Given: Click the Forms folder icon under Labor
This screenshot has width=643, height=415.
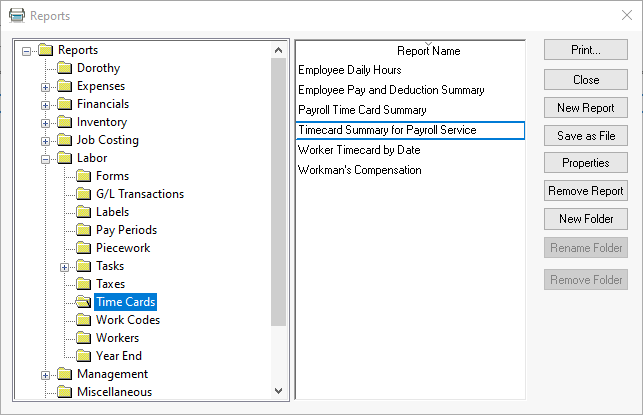Looking at the screenshot, I should pyautogui.click(x=83, y=176).
